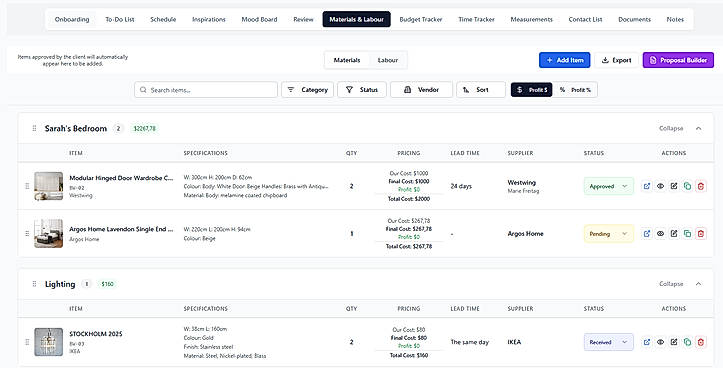The image size is (723, 368).
Task: Open the Category filter dropdown
Action: tap(308, 90)
